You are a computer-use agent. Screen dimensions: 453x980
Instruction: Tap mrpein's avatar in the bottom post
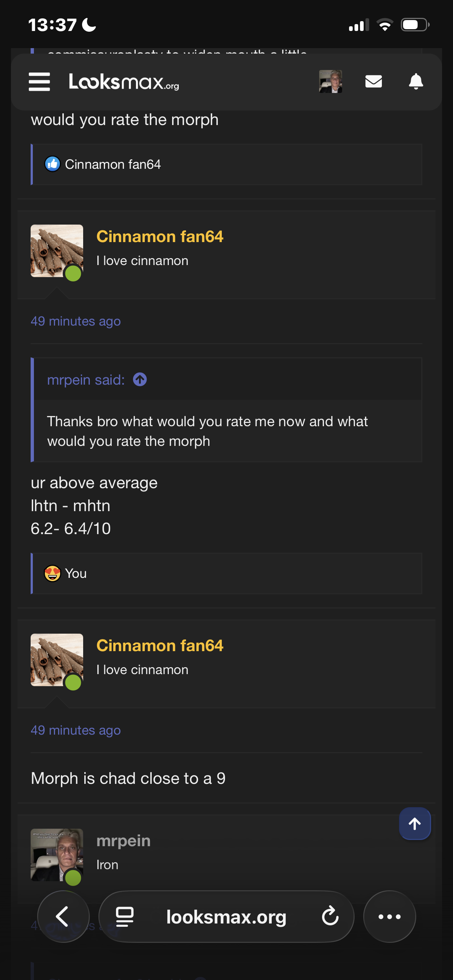pos(57,855)
